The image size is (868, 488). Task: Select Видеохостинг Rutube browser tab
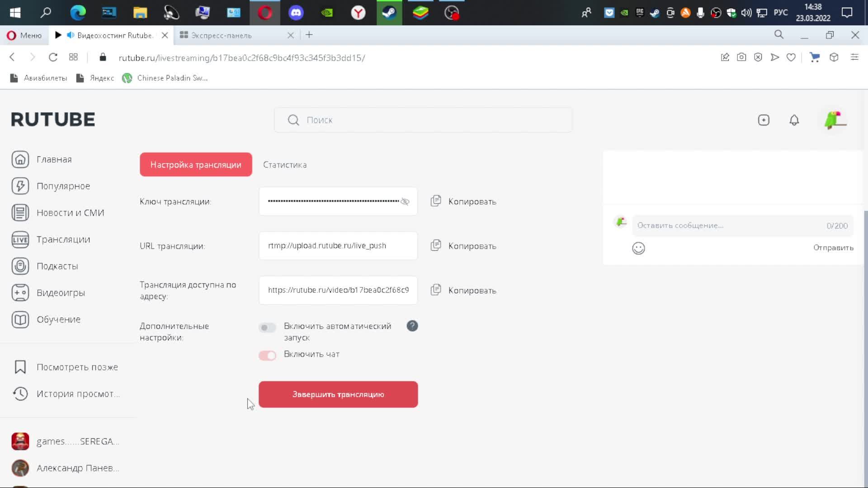coord(111,35)
